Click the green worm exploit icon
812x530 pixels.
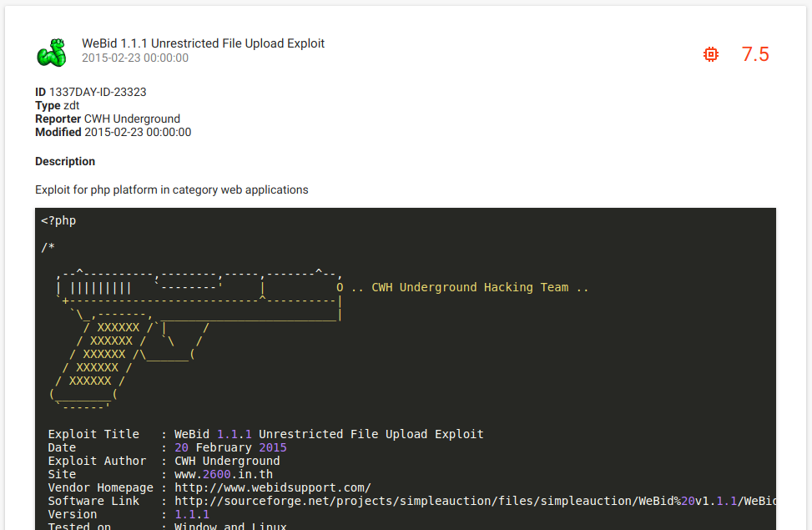(x=51, y=52)
